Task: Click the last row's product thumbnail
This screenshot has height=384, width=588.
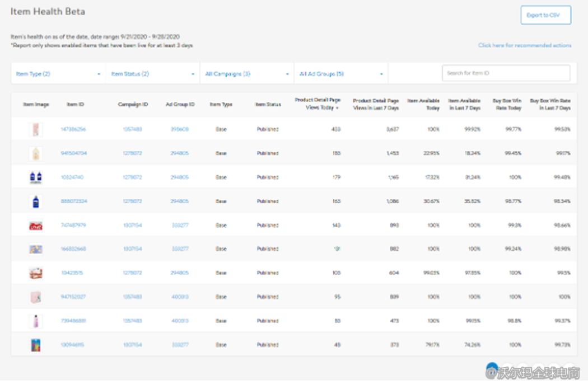Action: 36,345
